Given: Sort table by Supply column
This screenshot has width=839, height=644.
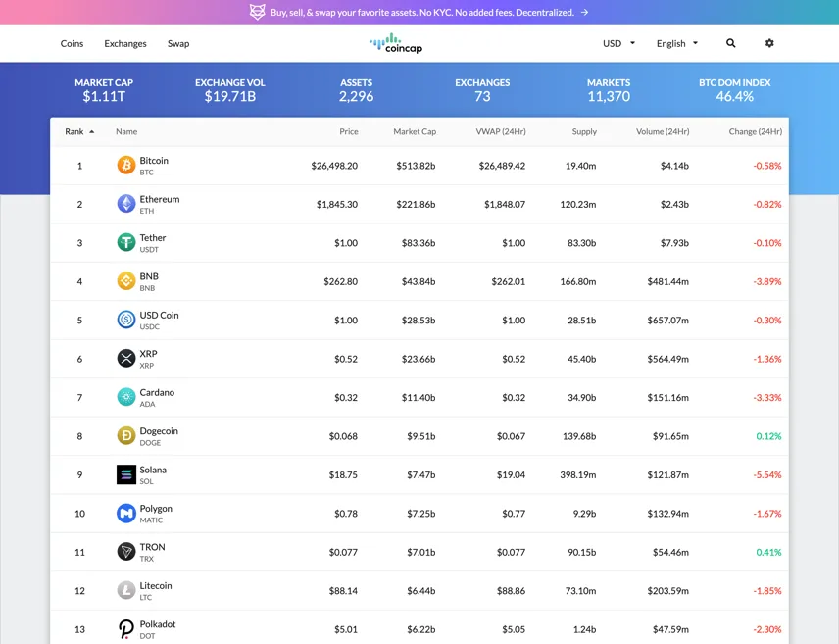Looking at the screenshot, I should 584,131.
